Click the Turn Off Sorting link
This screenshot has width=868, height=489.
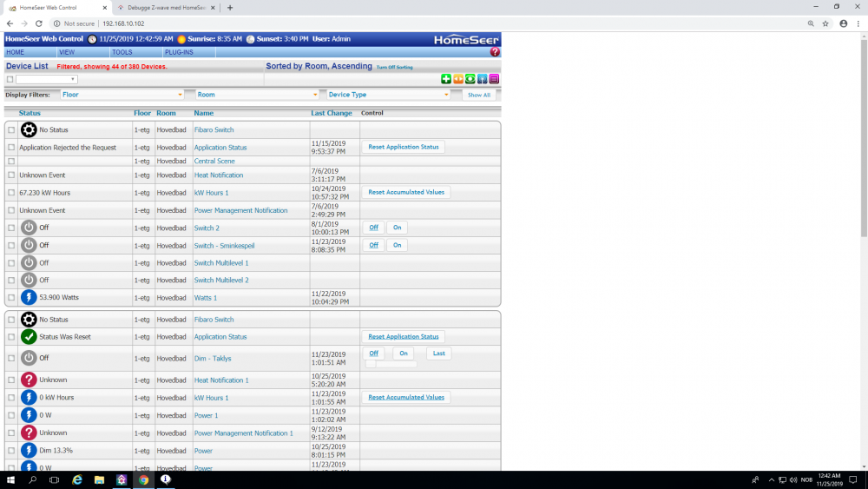click(x=394, y=68)
